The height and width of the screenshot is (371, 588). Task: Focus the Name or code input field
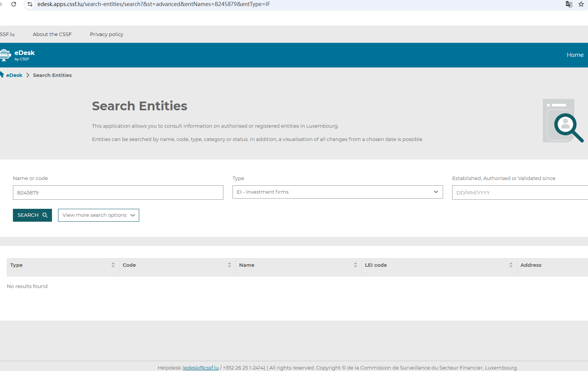click(118, 193)
